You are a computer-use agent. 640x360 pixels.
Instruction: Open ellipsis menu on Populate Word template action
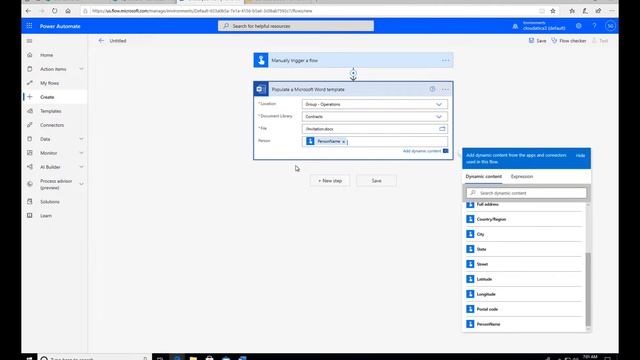tap(445, 89)
